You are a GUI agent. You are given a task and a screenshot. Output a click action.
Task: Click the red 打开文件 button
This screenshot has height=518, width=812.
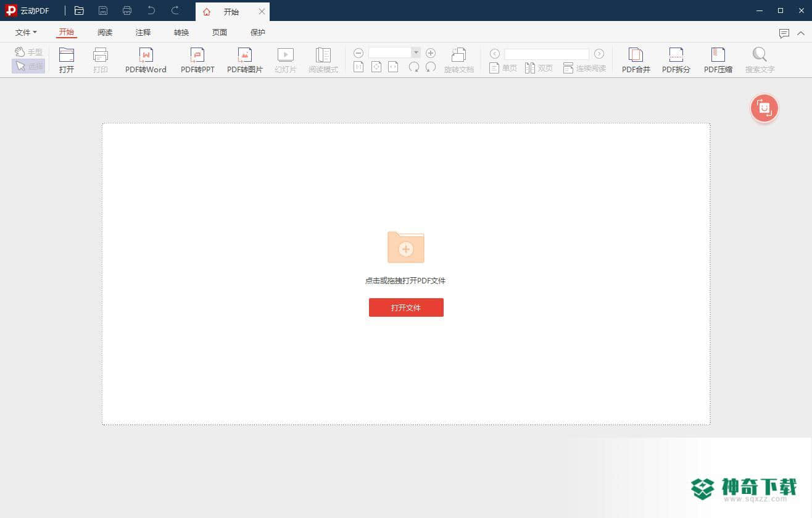(406, 307)
